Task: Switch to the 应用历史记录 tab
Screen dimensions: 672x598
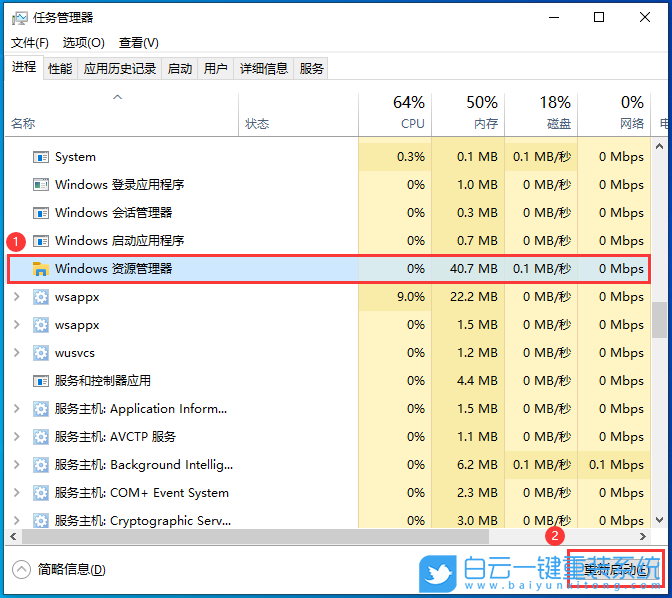Action: coord(120,69)
